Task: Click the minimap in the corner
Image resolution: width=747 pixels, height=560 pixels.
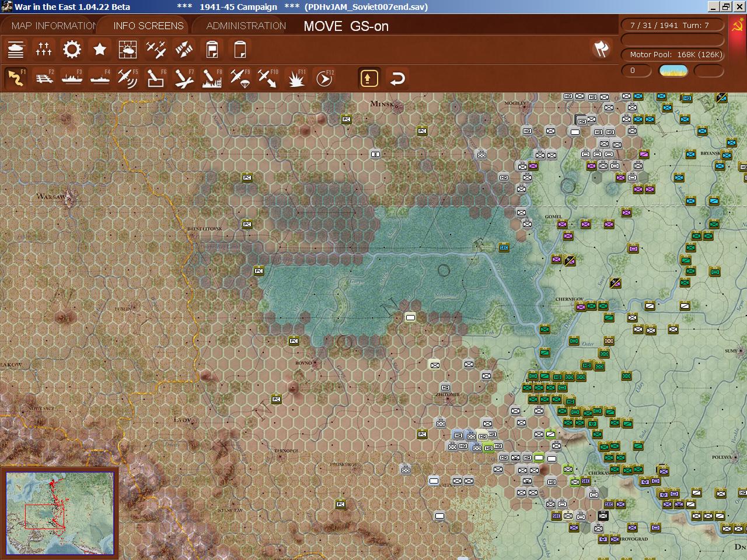Action: point(60,513)
